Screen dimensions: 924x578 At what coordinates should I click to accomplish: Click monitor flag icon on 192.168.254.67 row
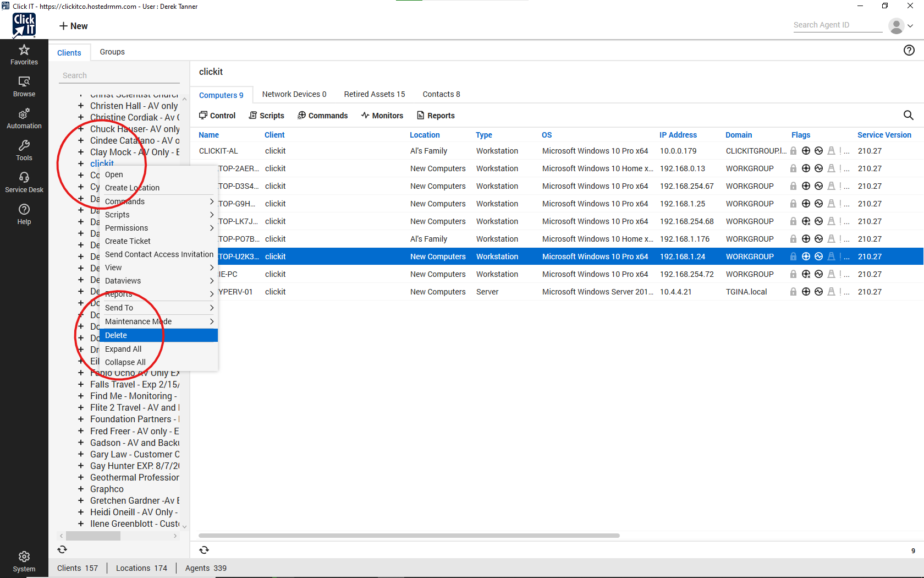point(818,186)
